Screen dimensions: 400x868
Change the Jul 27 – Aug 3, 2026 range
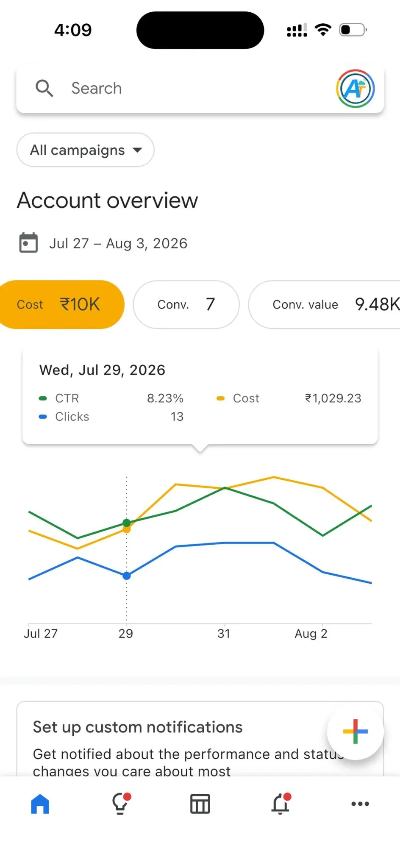pyautogui.click(x=118, y=243)
